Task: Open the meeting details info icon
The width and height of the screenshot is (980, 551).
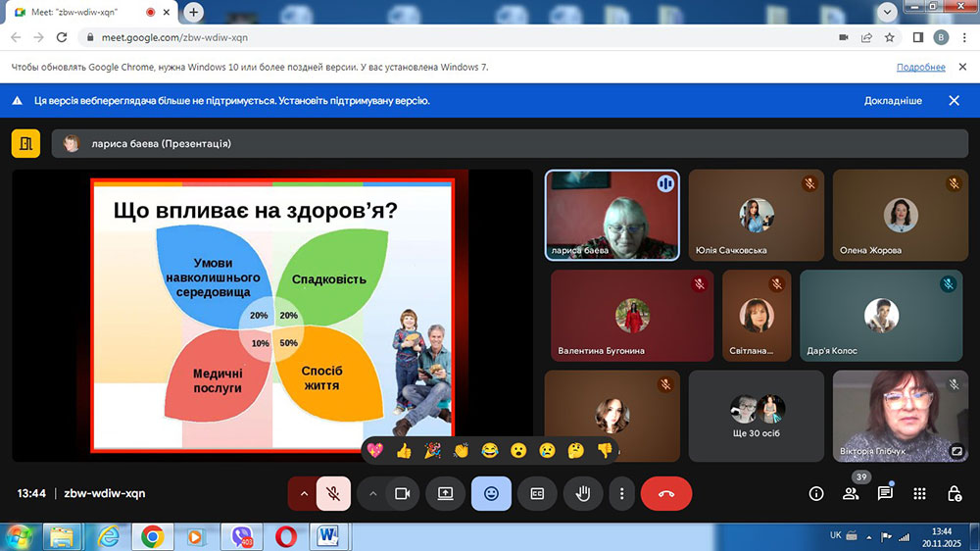Action: pyautogui.click(x=816, y=494)
